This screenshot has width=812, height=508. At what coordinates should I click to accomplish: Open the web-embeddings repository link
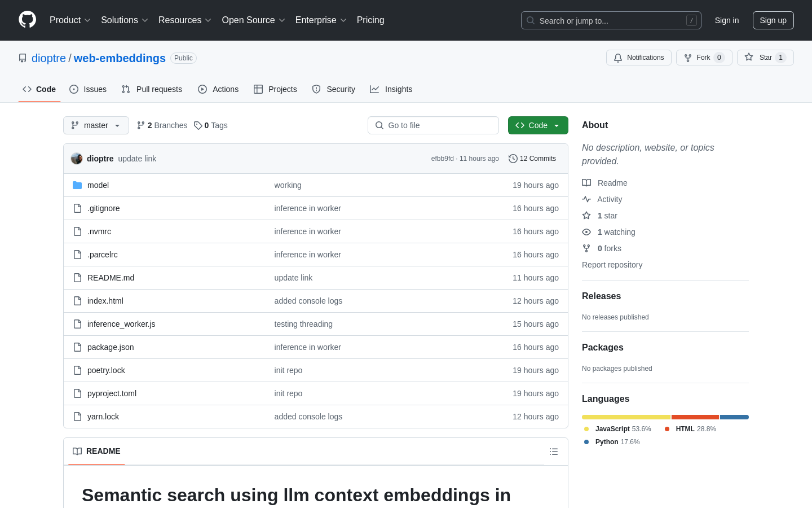point(120,58)
